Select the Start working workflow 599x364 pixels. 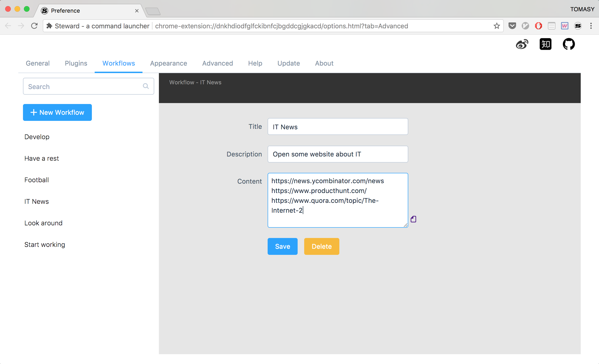click(x=45, y=245)
